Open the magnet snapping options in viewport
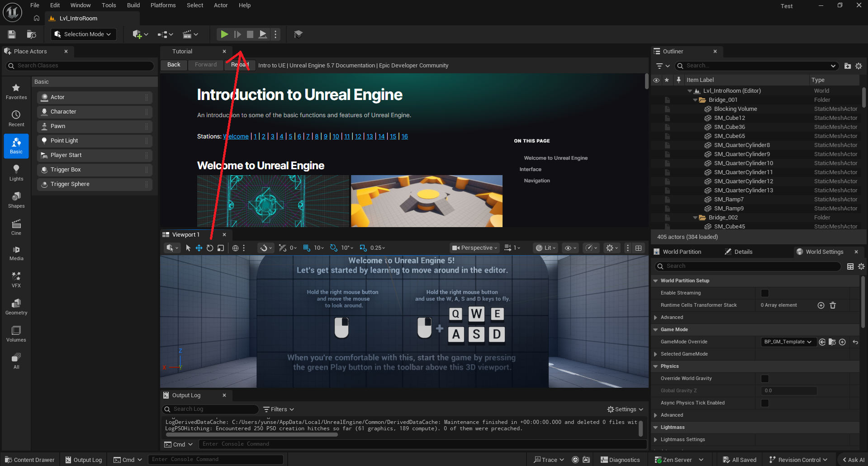The width and height of the screenshot is (868, 466). (266, 248)
